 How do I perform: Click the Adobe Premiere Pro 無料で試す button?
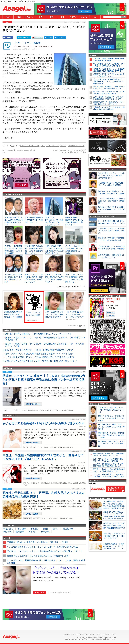click(99, 290)
